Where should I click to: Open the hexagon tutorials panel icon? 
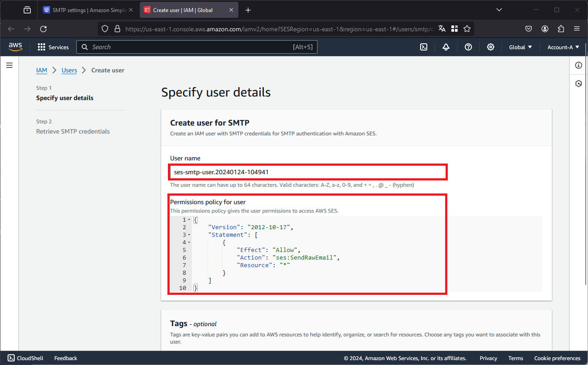coord(579,84)
